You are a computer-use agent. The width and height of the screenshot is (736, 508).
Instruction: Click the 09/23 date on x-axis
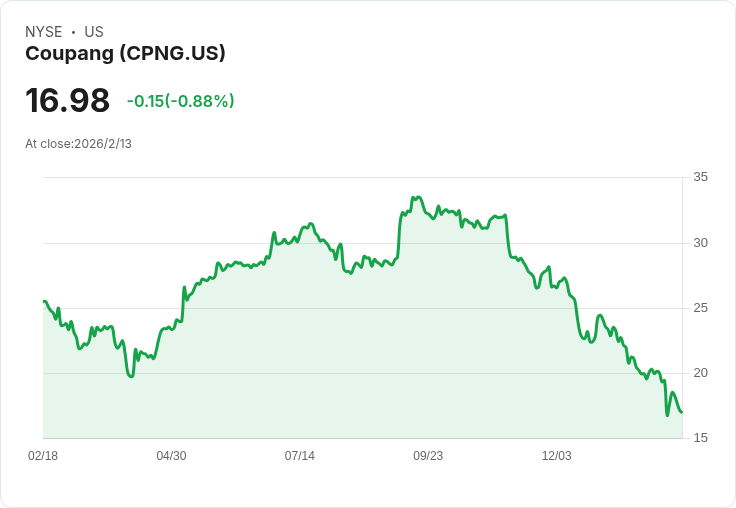[x=428, y=456]
